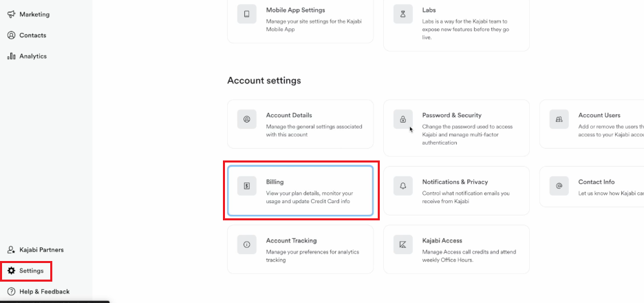Open the Billing card title
This screenshot has width=644, height=303.
(275, 182)
